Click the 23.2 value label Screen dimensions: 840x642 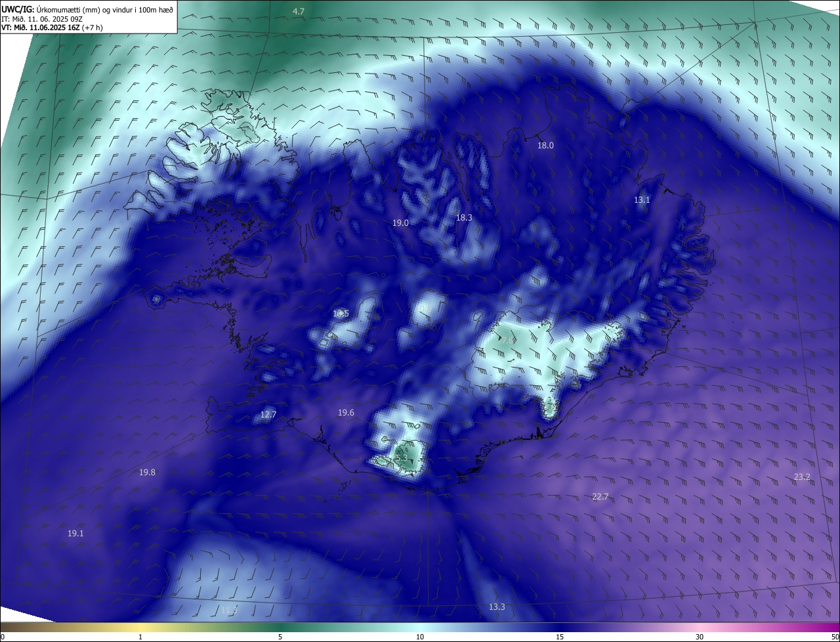coord(802,477)
